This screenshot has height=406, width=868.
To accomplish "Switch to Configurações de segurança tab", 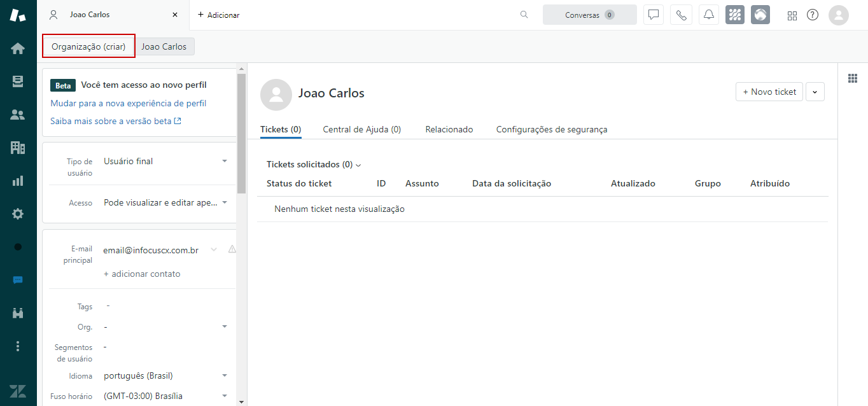I will click(x=551, y=129).
